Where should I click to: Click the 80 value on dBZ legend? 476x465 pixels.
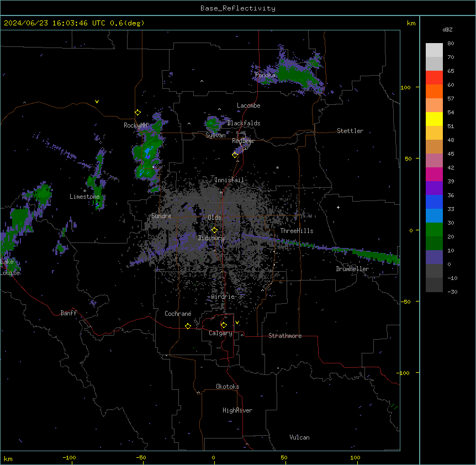click(451, 44)
